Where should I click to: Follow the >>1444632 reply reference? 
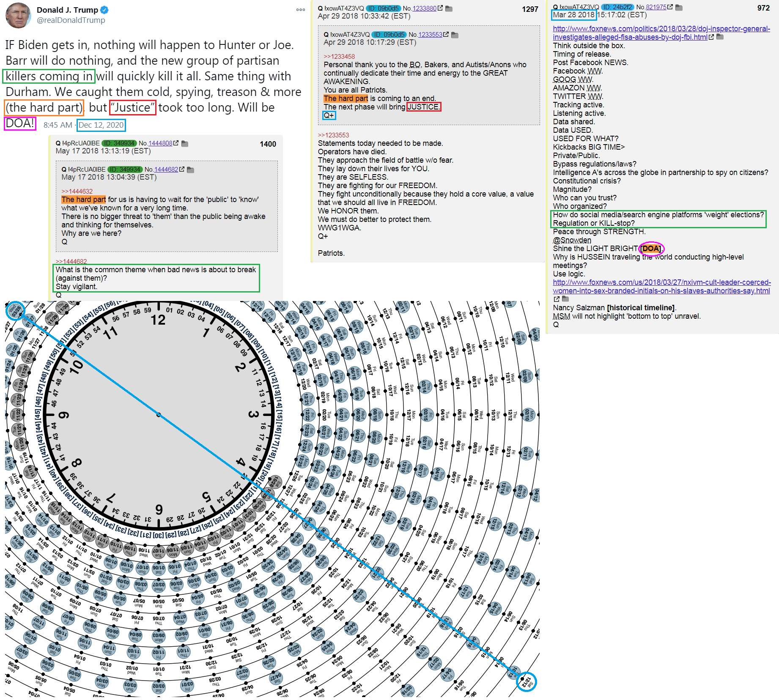tap(77, 191)
